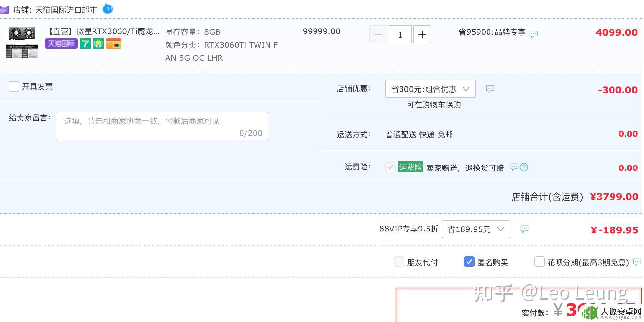Check the 开具发票 invoice checkbox
The image size is (644, 322).
pyautogui.click(x=14, y=86)
